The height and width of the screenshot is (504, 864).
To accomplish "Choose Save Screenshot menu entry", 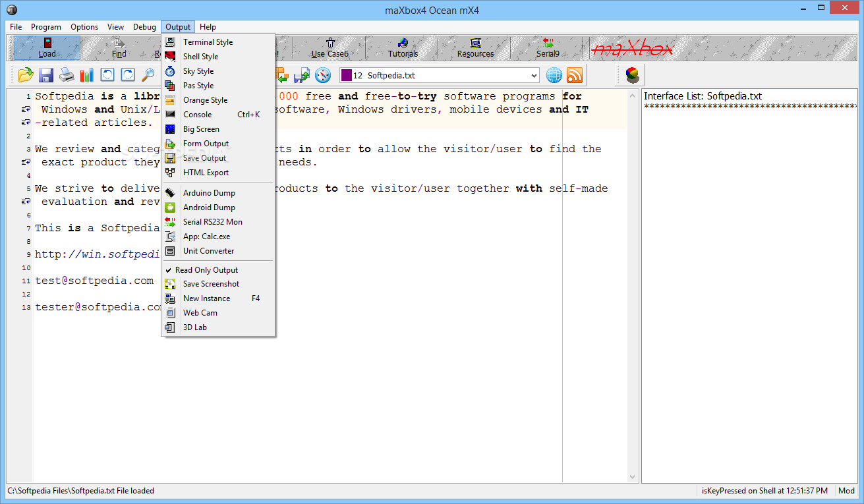I will [x=219, y=284].
